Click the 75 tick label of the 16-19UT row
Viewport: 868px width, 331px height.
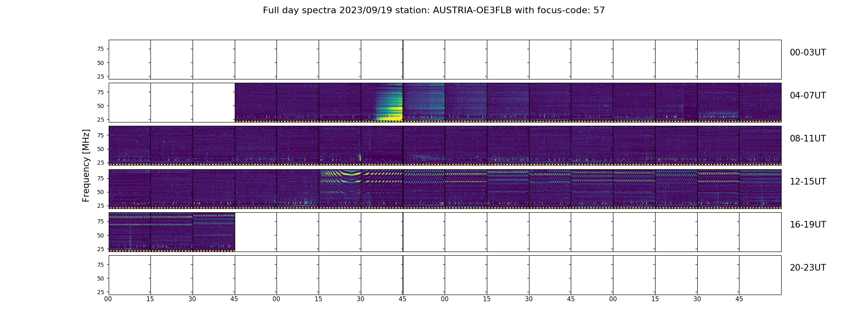[x=100, y=222]
